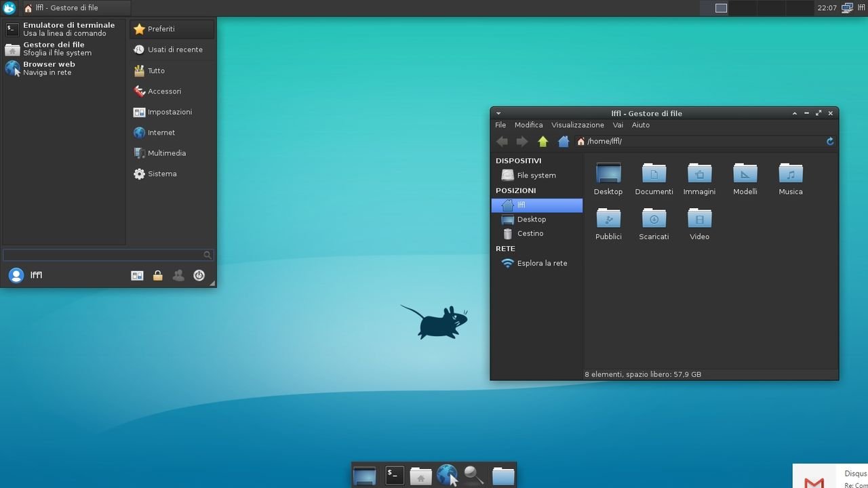This screenshot has height=488, width=868.
Task: Open settings manager icon beside lock
Action: 137,275
